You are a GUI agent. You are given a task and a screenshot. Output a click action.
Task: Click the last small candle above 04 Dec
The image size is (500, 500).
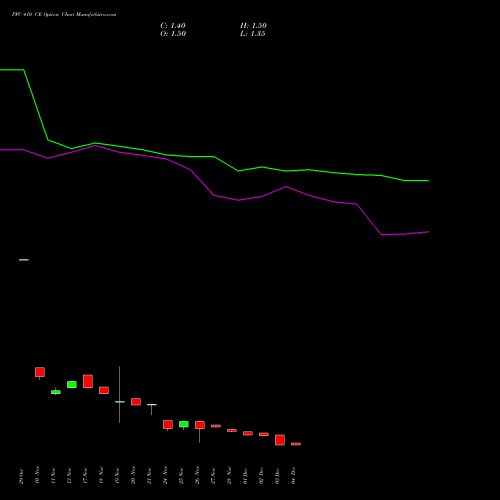coord(296,444)
